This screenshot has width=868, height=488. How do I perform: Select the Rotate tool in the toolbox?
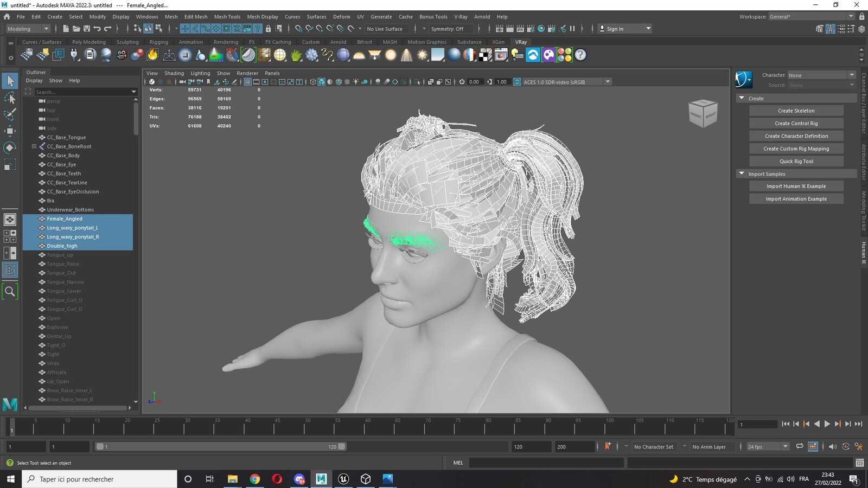[x=10, y=147]
